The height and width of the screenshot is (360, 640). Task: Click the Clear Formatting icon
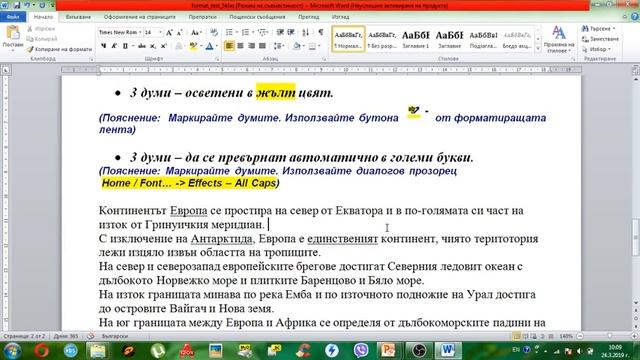coord(214,32)
